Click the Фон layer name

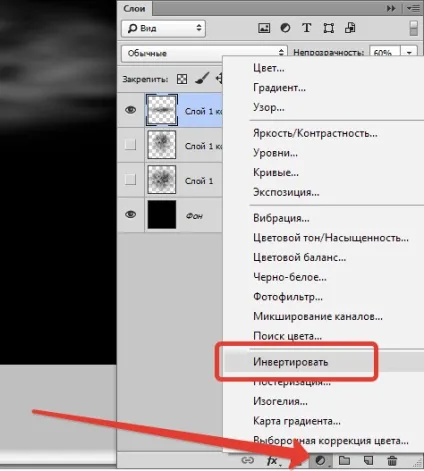pos(194,216)
